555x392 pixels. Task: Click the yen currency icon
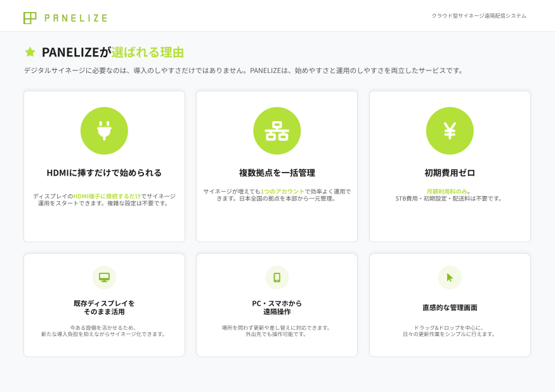[x=450, y=130]
